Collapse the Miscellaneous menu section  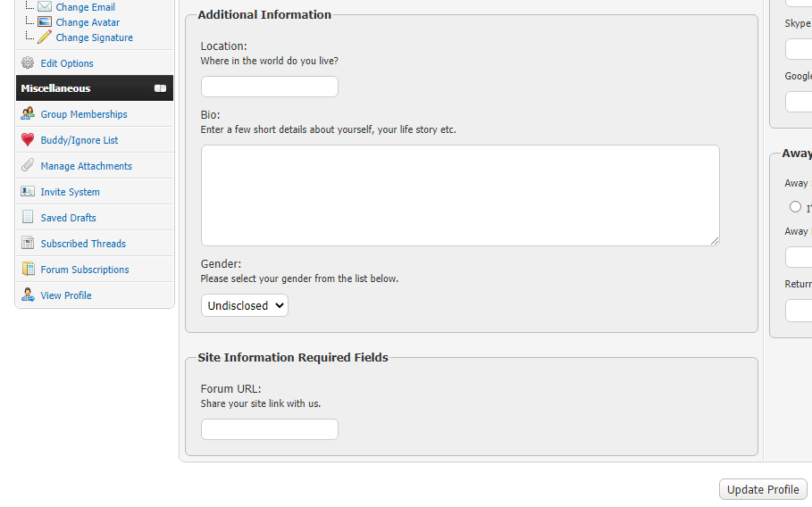[160, 88]
